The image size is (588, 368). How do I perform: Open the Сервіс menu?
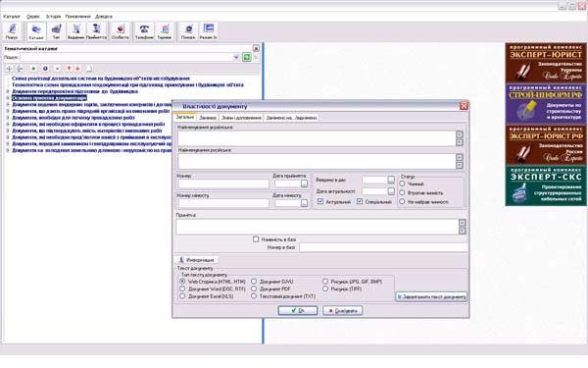(x=33, y=17)
